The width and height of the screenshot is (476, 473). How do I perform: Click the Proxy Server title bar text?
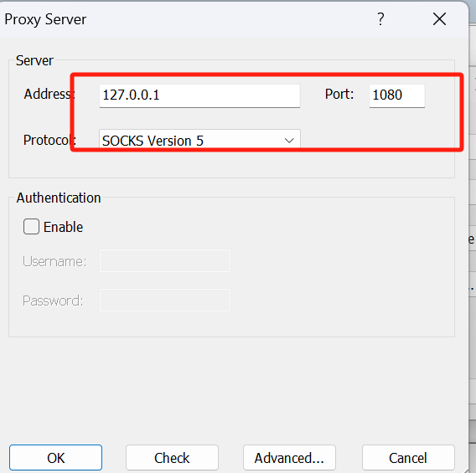click(45, 20)
